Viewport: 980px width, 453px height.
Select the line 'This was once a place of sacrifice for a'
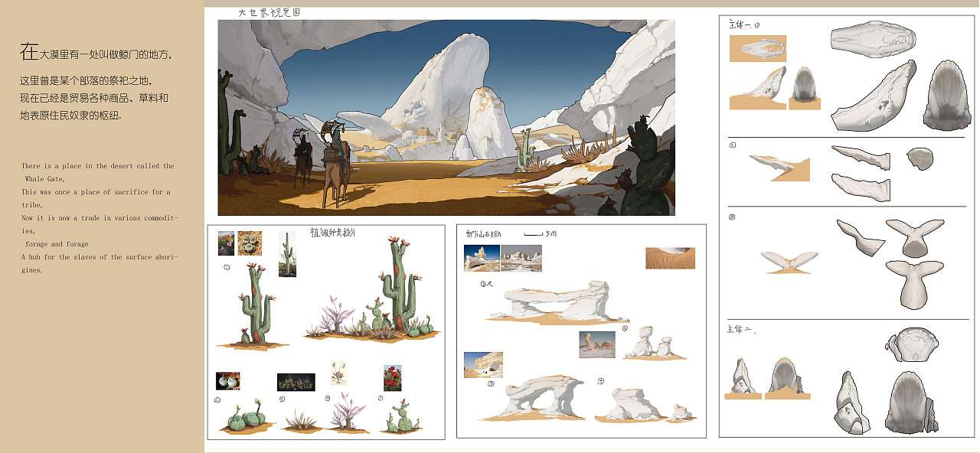click(96, 192)
